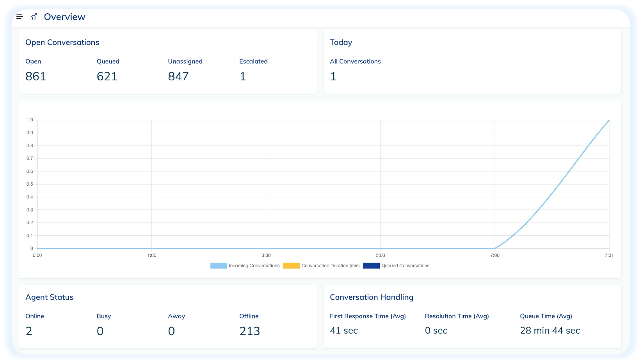Viewport: 642px width, 364px height.
Task: Click the Unassigned count 847
Action: click(178, 76)
